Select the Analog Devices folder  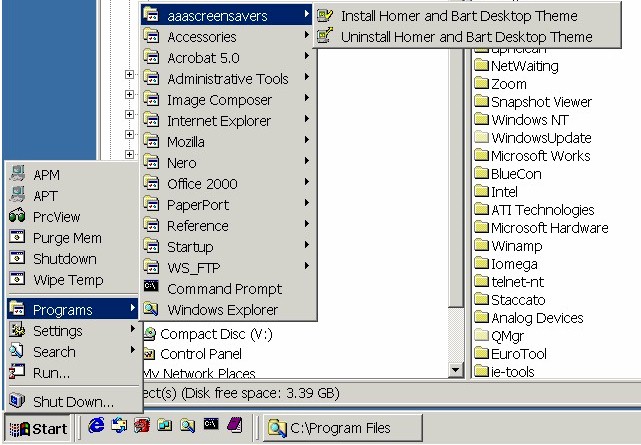coord(529,318)
